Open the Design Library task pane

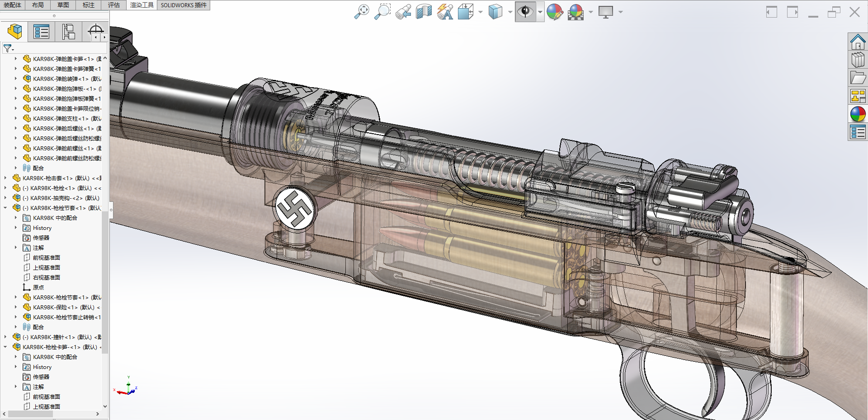(x=858, y=60)
